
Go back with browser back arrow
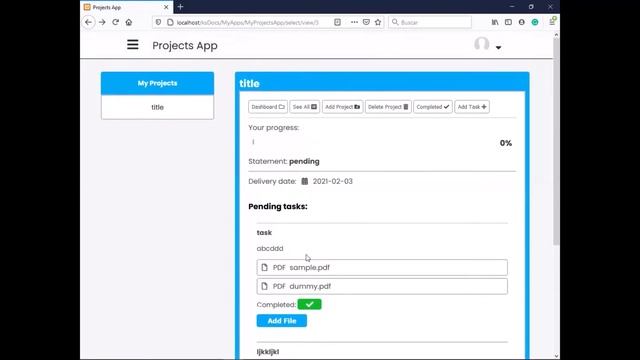tap(89, 22)
